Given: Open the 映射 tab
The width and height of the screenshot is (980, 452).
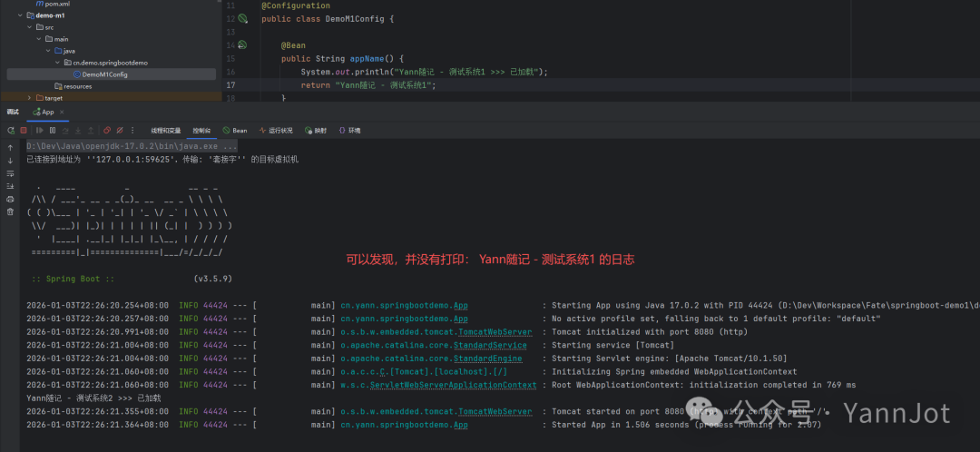Looking at the screenshot, I should point(316,131).
